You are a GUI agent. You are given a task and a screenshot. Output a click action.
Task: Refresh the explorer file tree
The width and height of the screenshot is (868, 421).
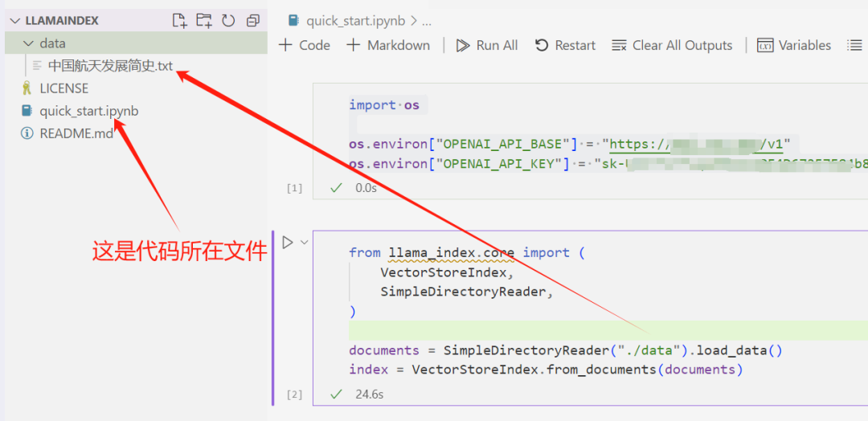pyautogui.click(x=228, y=21)
